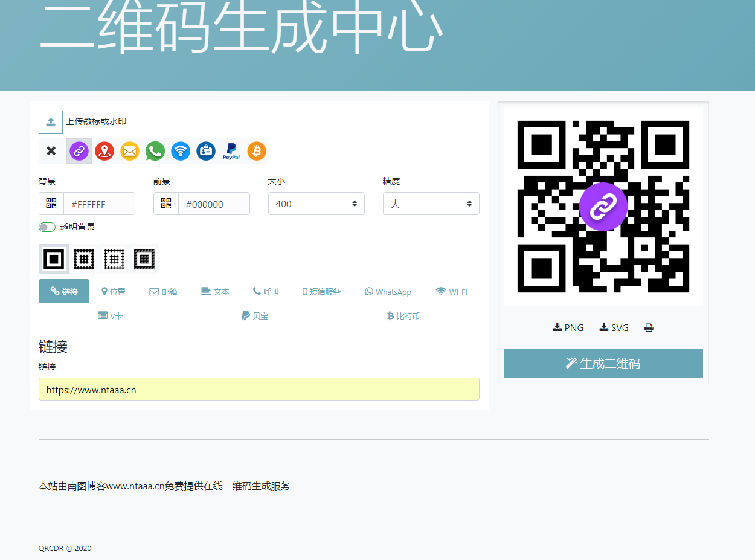This screenshot has height=560, width=755.
Task: Toggle the 透明背景 switch on
Action: click(x=47, y=227)
